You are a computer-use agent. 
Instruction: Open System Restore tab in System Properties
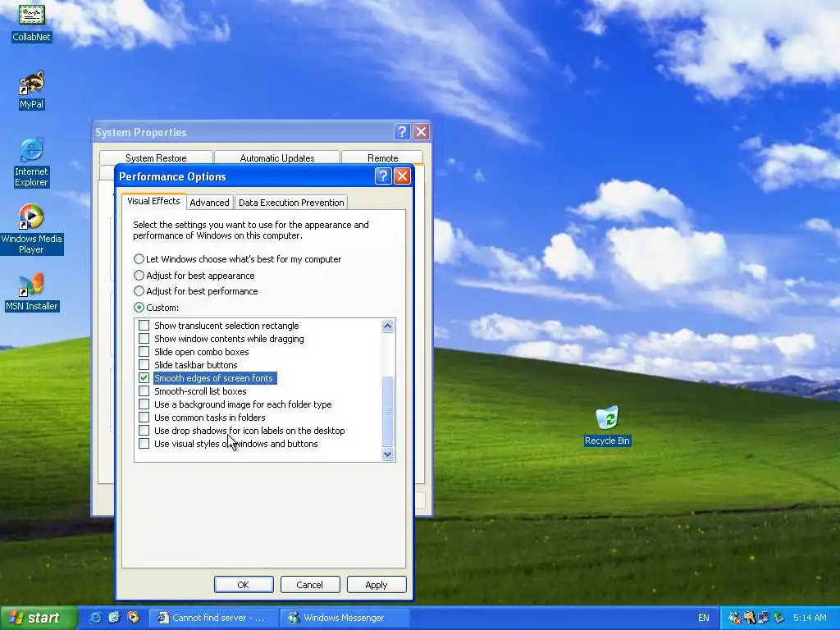156,158
